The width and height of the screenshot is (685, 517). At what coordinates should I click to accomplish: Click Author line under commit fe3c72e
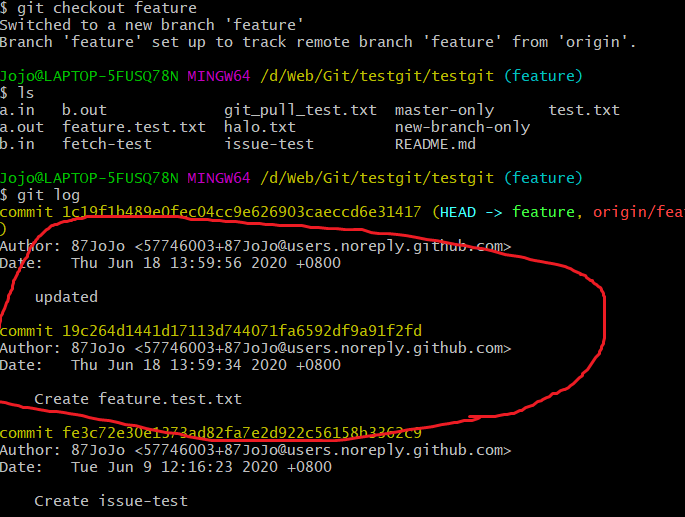tap(255, 450)
